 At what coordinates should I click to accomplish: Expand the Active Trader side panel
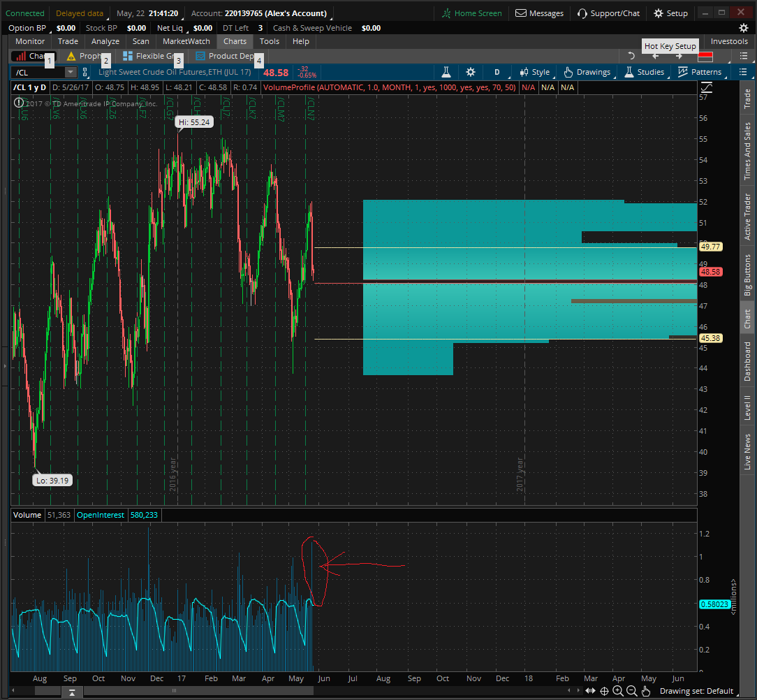pos(747,217)
